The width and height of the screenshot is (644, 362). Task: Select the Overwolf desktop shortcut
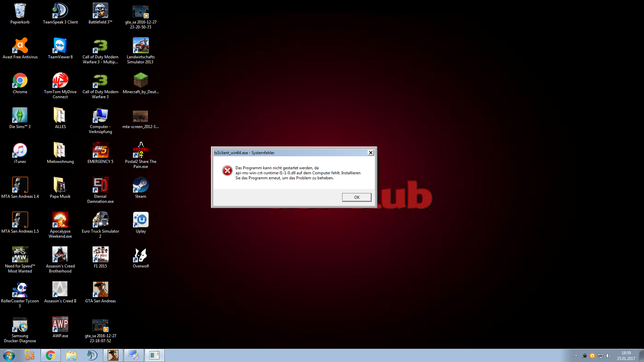pos(141,258)
